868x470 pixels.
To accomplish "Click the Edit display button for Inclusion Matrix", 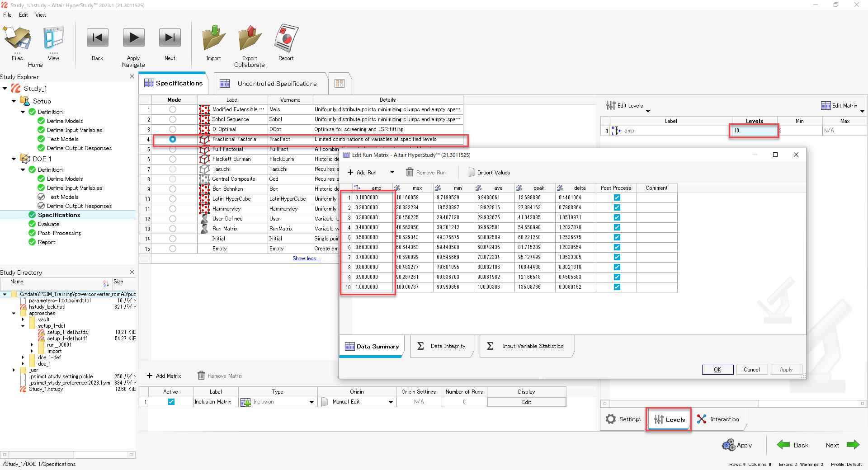I will click(526, 402).
